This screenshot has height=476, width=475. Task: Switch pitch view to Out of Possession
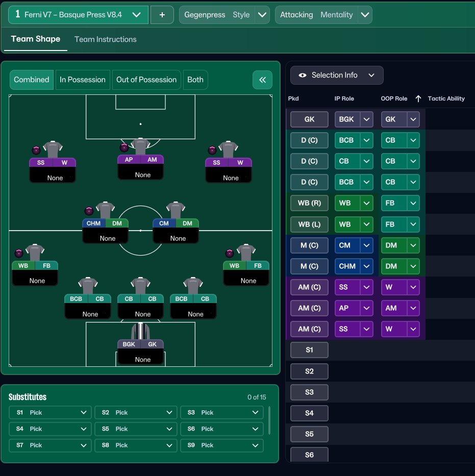click(x=146, y=80)
